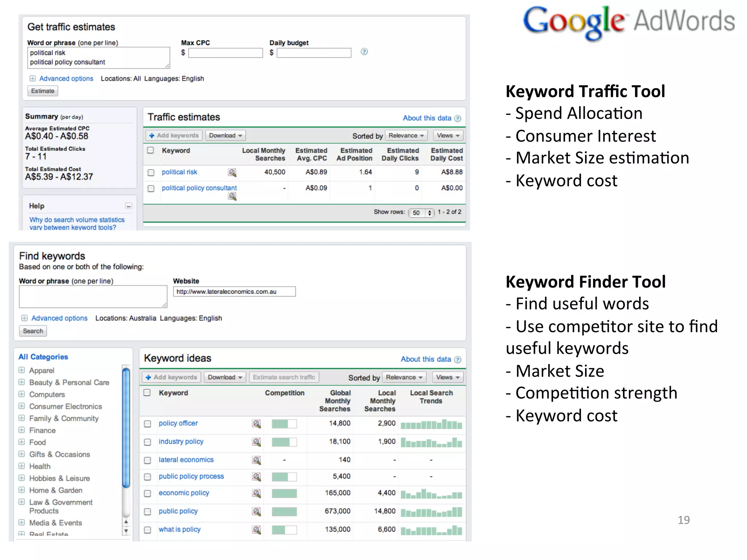This screenshot has width=747, height=560.
Task: Expand the Apparel category
Action: [22, 370]
